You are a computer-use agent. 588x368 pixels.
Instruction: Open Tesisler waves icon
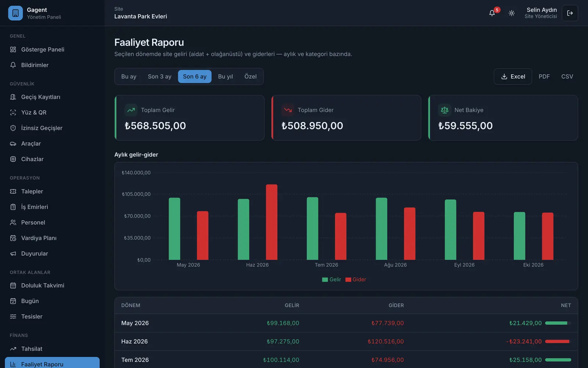(13, 316)
